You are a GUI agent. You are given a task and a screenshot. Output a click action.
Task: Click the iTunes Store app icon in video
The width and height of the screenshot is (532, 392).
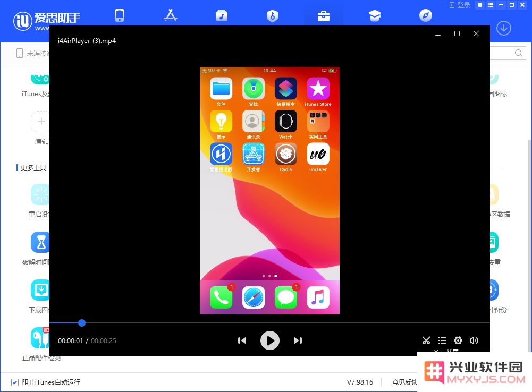click(318, 88)
